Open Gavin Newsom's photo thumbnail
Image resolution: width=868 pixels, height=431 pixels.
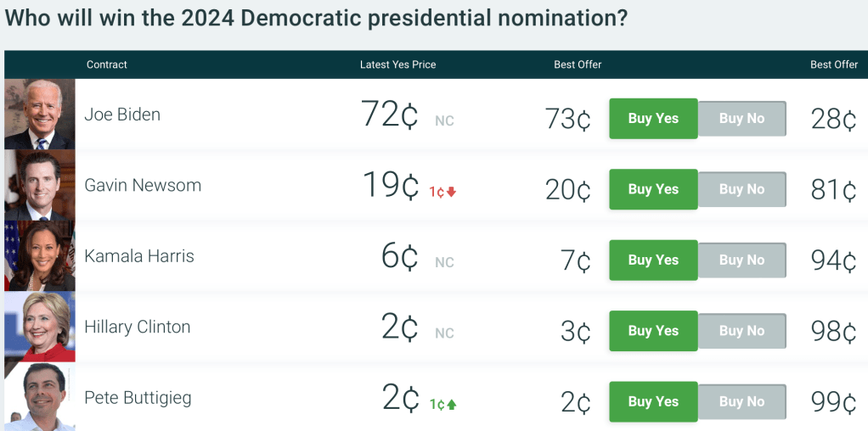39,185
